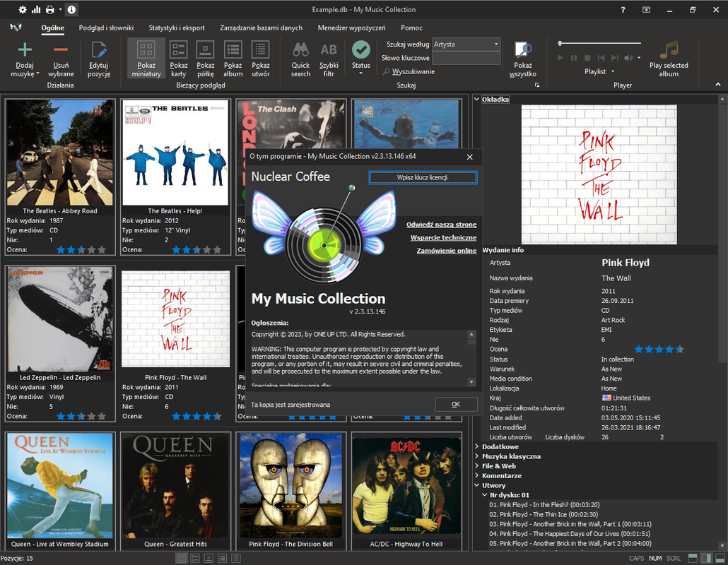Expand the Muzyka klasyczna section
Viewport: 728px width, 565px height.
[476, 456]
